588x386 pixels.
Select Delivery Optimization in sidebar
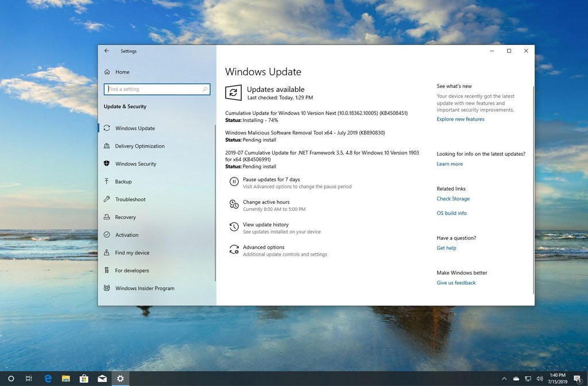click(x=140, y=146)
